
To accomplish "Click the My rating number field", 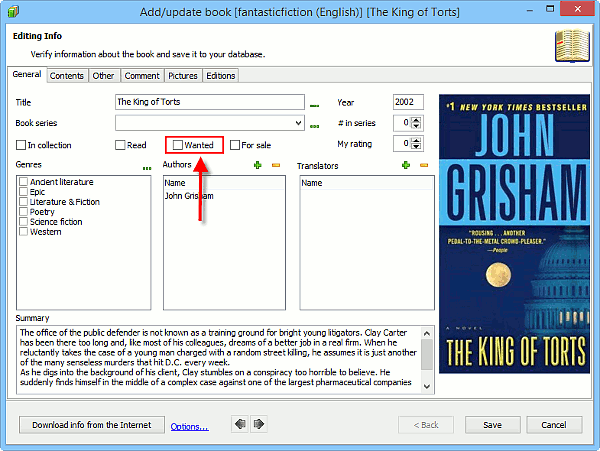I will point(402,144).
